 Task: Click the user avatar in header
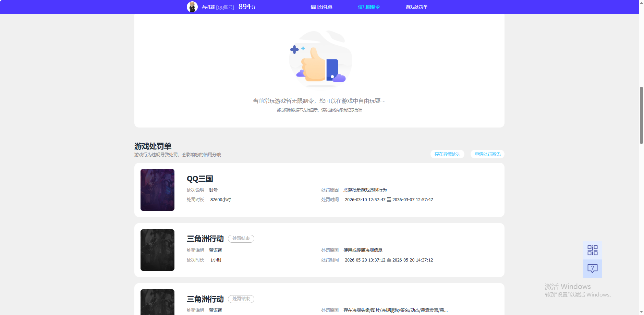click(192, 7)
